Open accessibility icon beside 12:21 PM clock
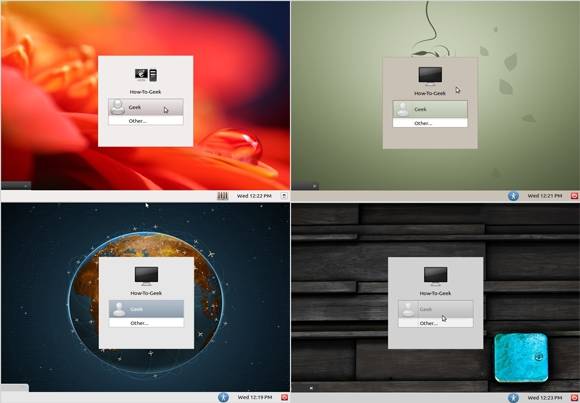 pos(513,196)
